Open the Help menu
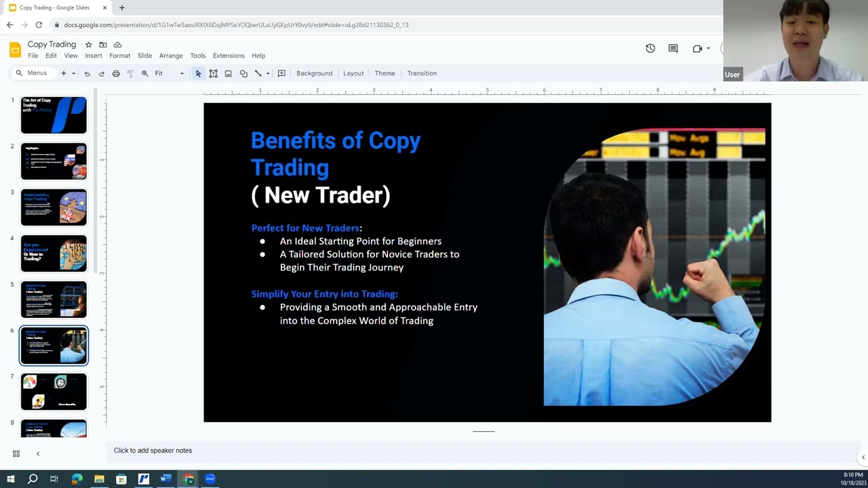The image size is (868, 488). tap(258, 56)
